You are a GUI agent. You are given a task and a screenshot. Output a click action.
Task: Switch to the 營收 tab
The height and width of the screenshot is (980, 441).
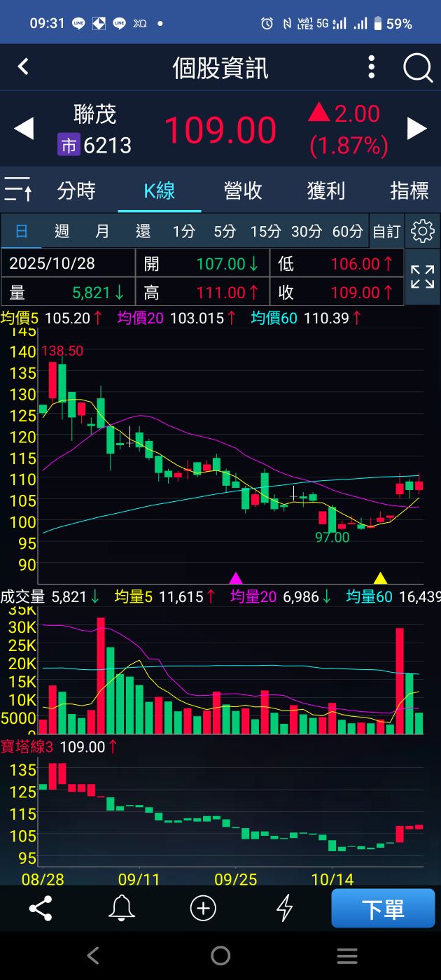point(243,190)
